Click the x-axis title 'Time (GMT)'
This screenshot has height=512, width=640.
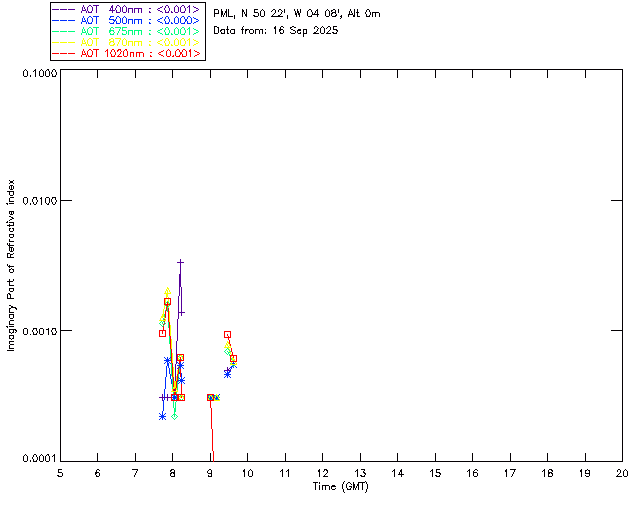click(341, 487)
